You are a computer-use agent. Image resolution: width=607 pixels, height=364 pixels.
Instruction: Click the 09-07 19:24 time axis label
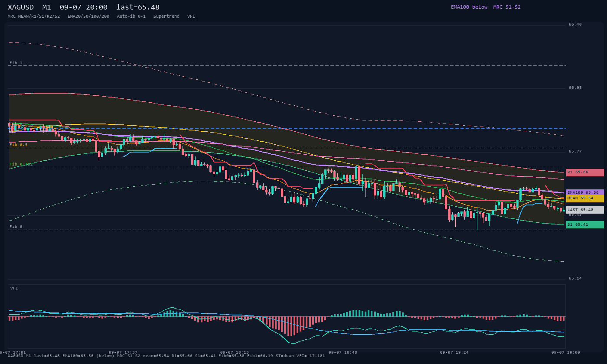coord(454,352)
